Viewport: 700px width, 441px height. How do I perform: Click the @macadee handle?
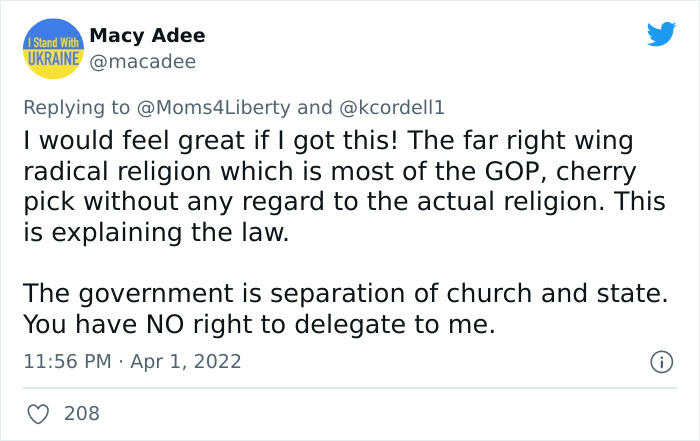coord(143,62)
